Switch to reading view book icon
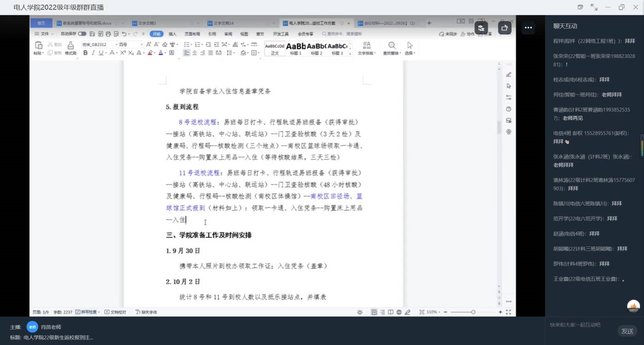 (x=391, y=312)
